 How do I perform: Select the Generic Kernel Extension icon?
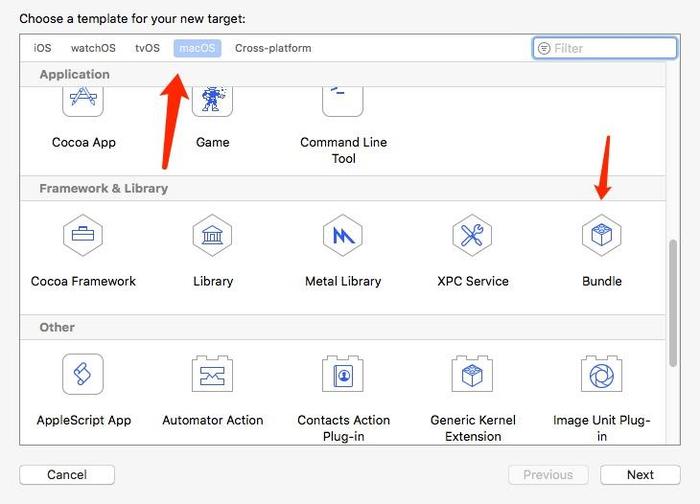click(472, 374)
